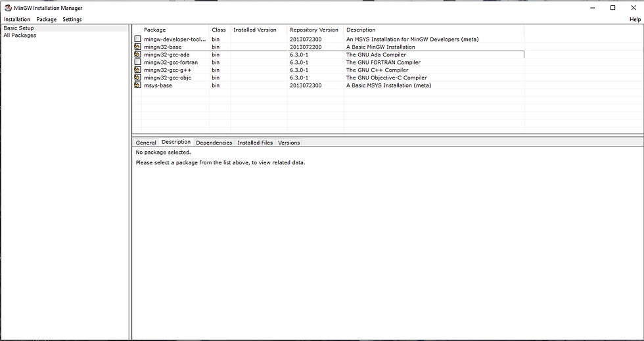Toggle mark icon for mingw32-gcc-ada package
644x341 pixels.
pos(137,55)
